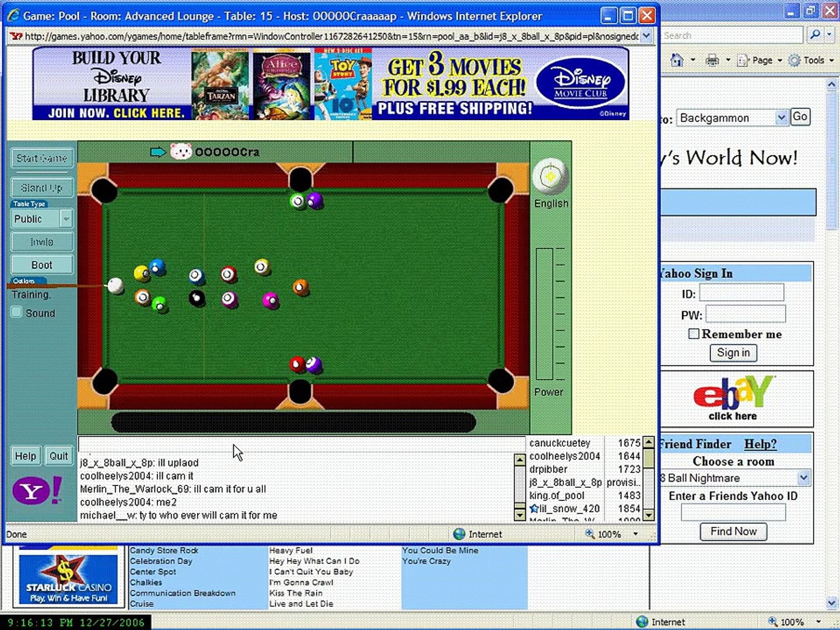Click the Yahoo ID input field
The width and height of the screenshot is (840, 630).
click(x=741, y=292)
